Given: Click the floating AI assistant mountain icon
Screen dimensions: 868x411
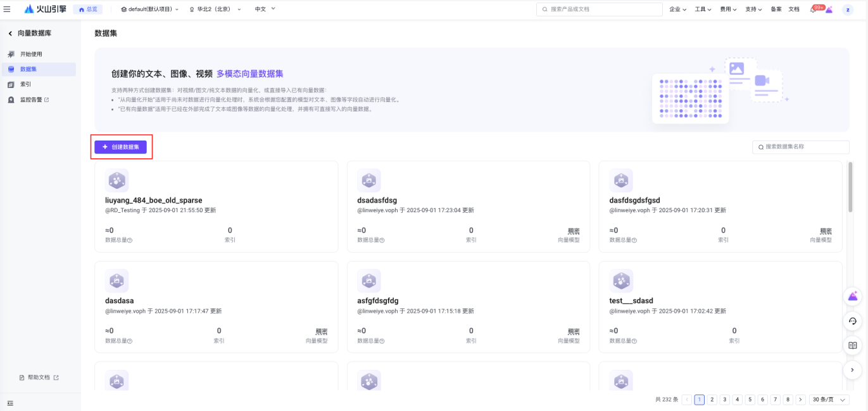Looking at the screenshot, I should [x=853, y=296].
